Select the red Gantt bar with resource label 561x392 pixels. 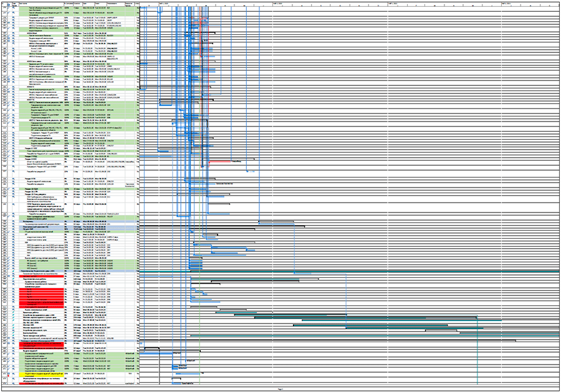220,161
